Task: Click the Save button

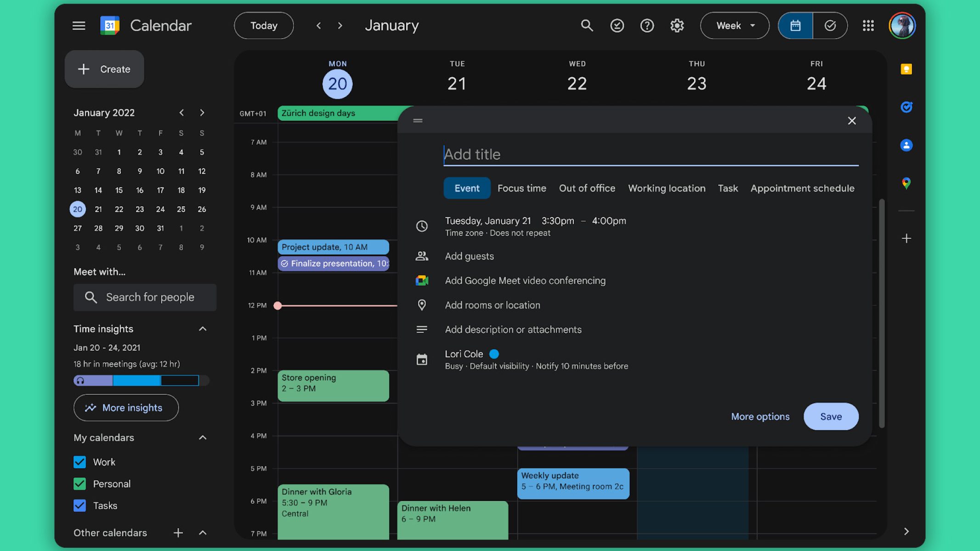Action: pos(831,416)
